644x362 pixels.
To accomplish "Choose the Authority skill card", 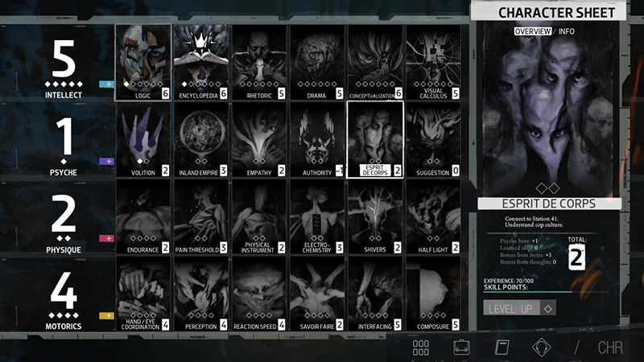I will click(x=317, y=140).
